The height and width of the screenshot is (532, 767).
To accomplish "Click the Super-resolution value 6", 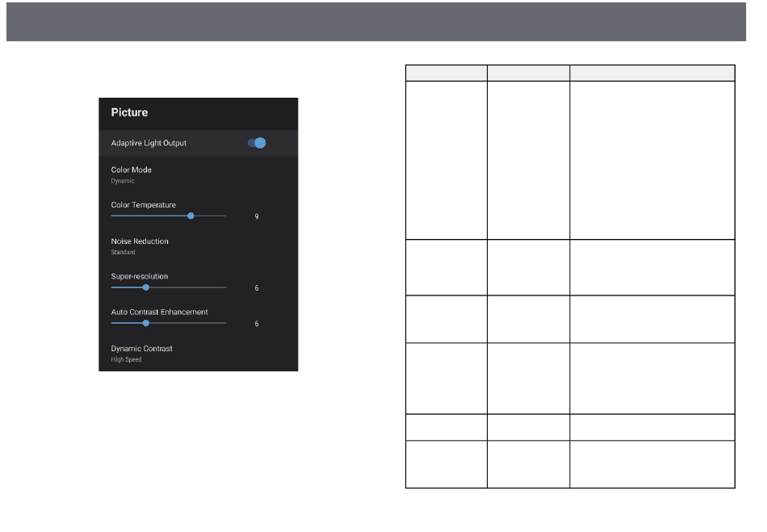I will click(x=257, y=288).
